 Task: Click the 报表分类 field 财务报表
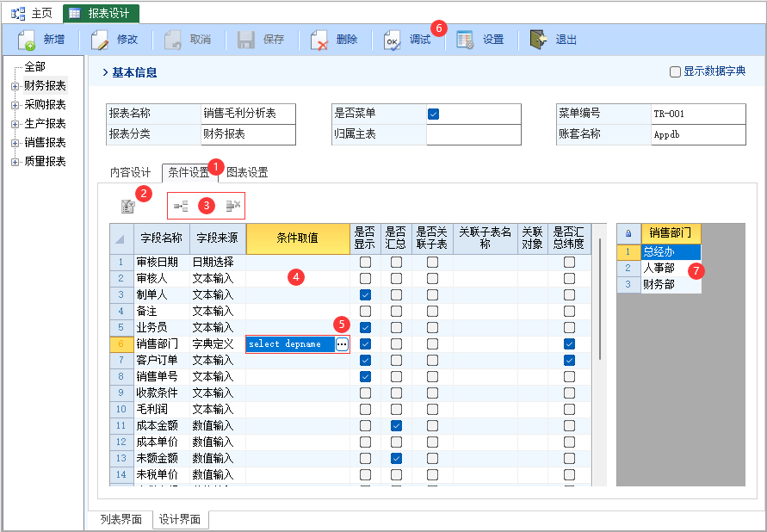[x=248, y=134]
